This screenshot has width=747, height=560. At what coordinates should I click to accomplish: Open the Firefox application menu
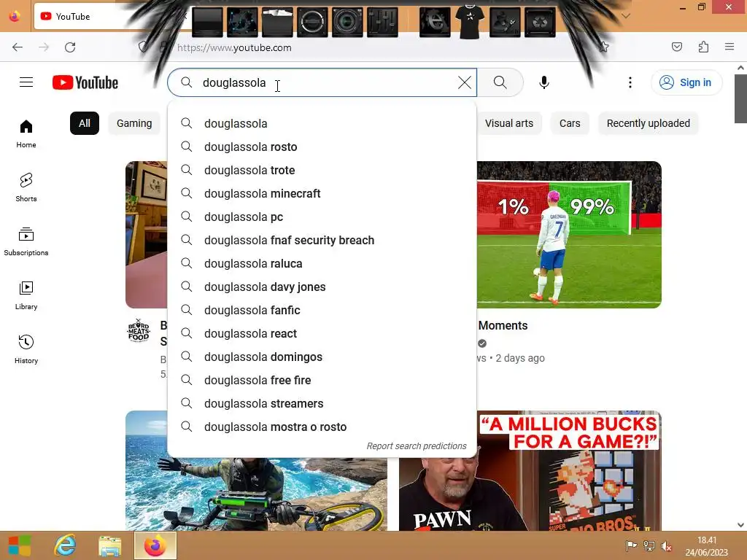click(729, 47)
